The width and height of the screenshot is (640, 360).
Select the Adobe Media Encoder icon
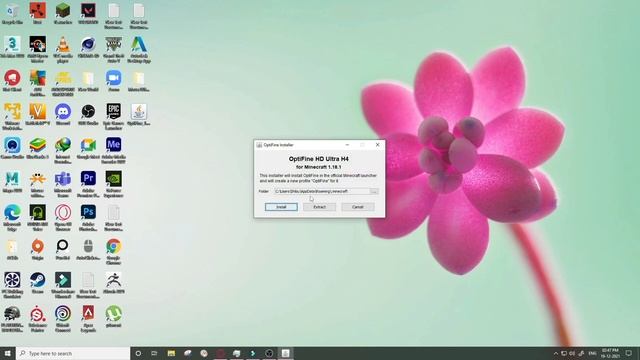pyautogui.click(x=113, y=151)
